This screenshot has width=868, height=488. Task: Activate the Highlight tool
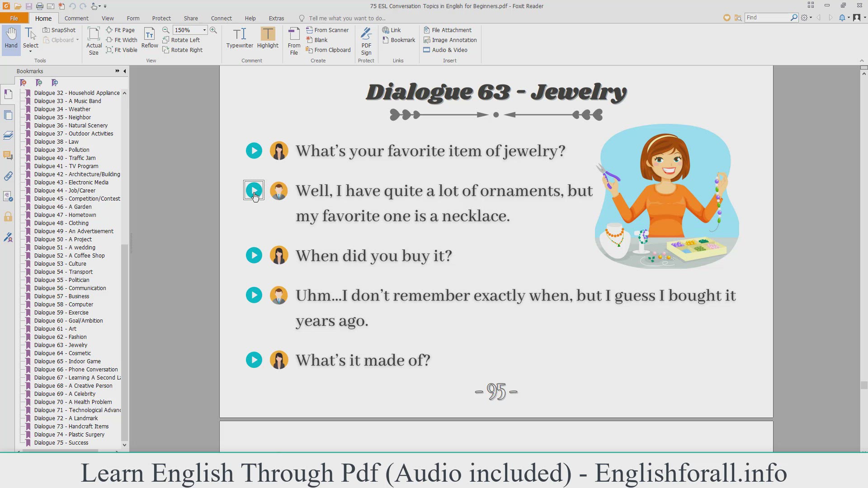268,38
